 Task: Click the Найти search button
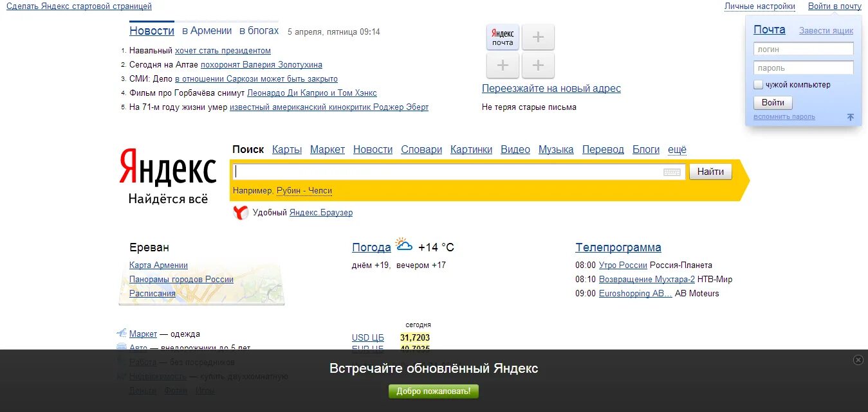pos(710,172)
